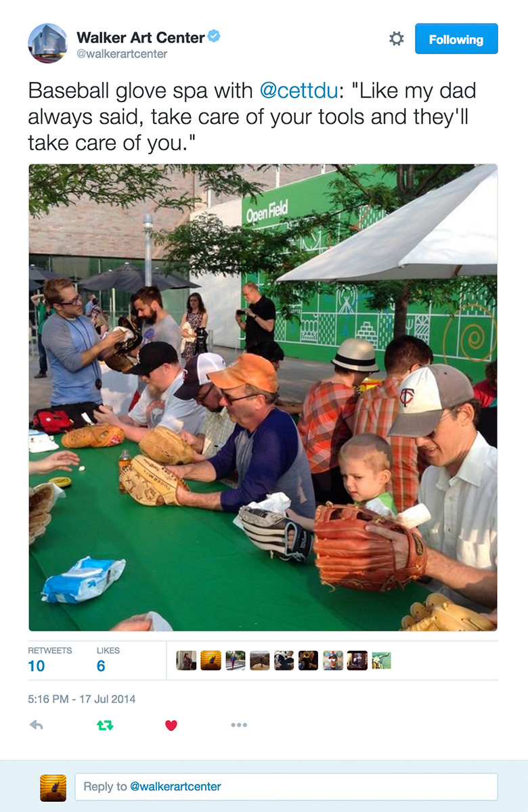The image size is (528, 812).
Task: Open the @walkerartcenter handle link
Action: tap(122, 54)
